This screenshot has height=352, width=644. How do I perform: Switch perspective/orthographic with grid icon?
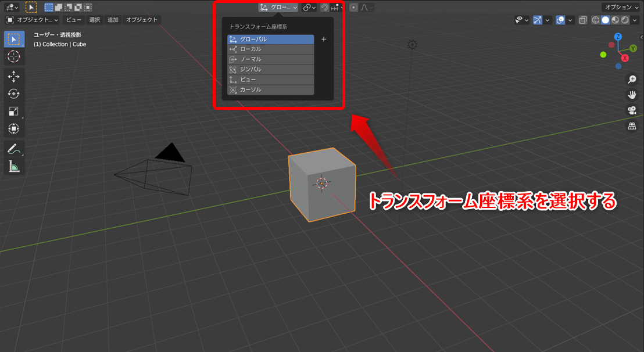tap(632, 126)
